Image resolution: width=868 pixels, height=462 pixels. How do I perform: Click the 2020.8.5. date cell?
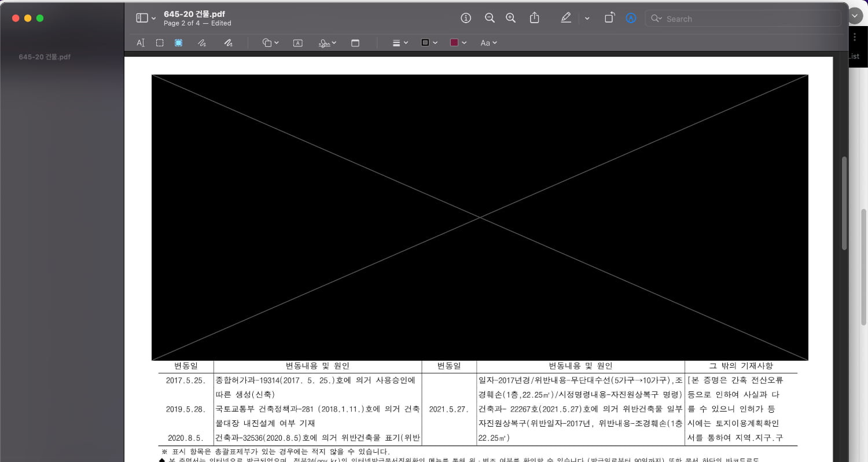click(x=186, y=438)
